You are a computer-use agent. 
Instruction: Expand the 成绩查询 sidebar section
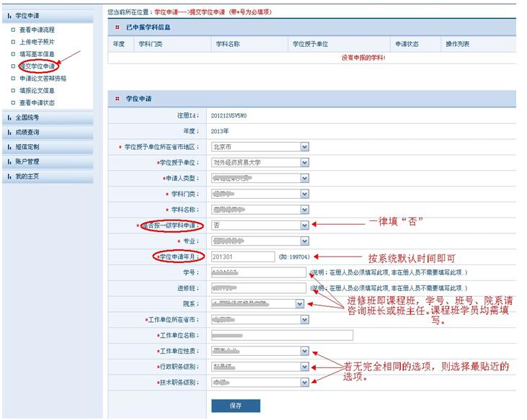coord(48,133)
